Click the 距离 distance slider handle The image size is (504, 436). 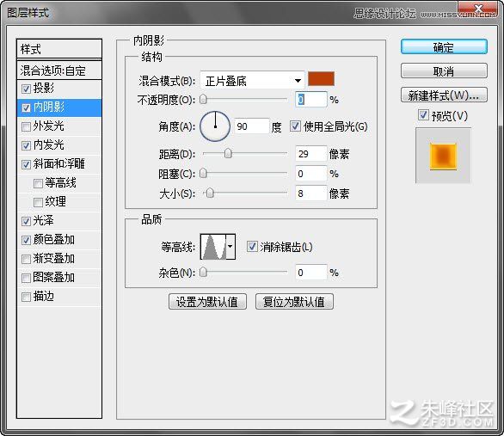click(x=228, y=154)
